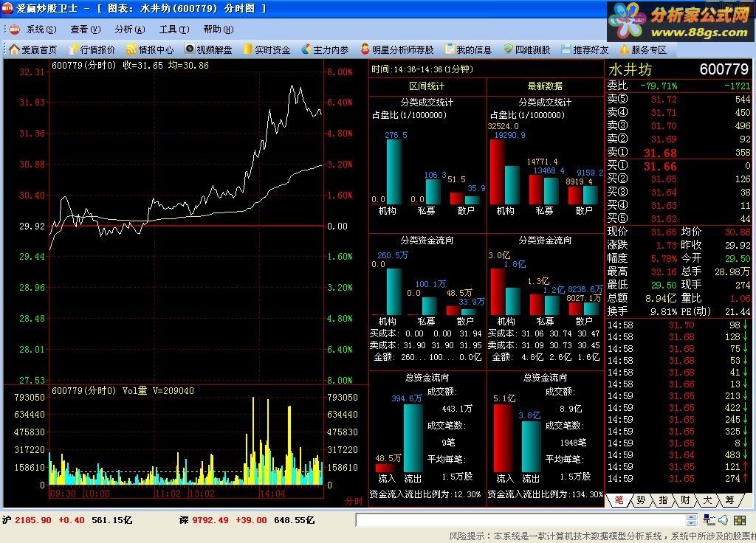Switch to the 指 tab
Image resolution: width=756 pixels, height=543 pixels.
(663, 500)
